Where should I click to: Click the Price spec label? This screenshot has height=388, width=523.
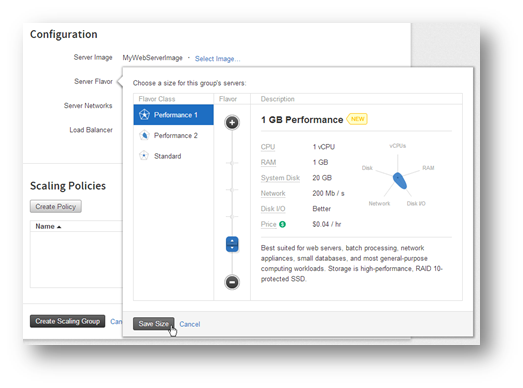tap(269, 224)
